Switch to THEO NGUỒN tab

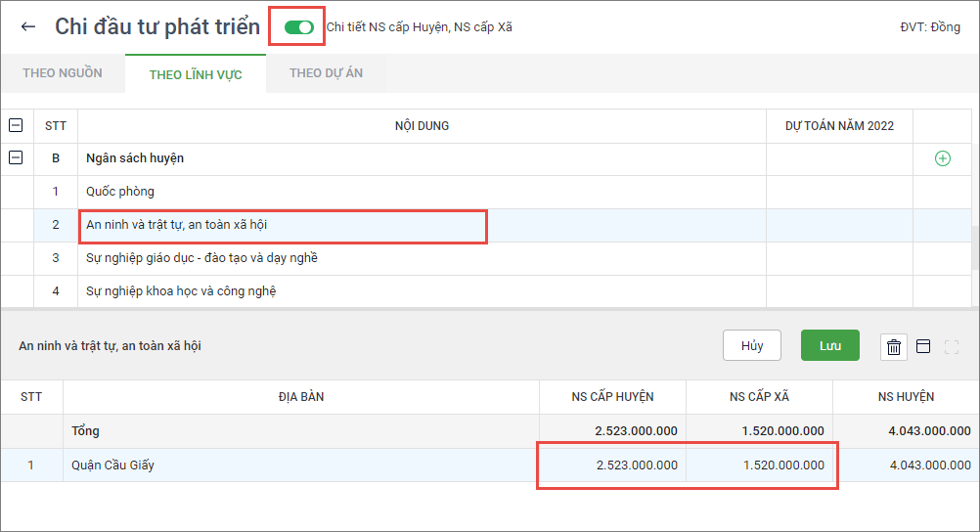coord(63,73)
